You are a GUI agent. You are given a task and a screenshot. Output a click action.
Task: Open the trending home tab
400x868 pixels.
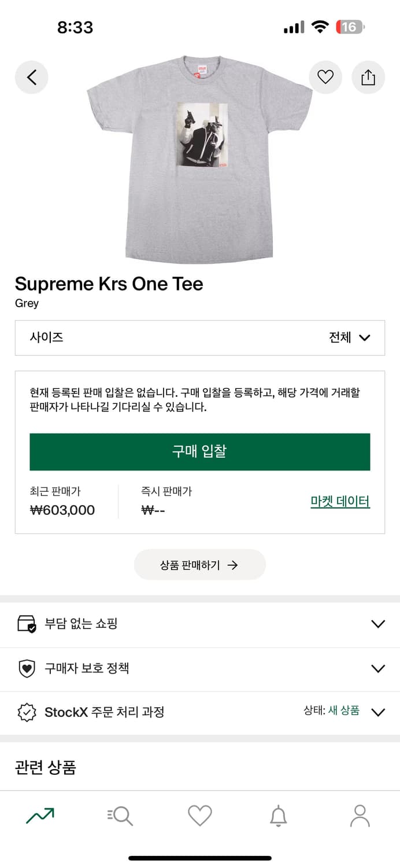pos(40,815)
